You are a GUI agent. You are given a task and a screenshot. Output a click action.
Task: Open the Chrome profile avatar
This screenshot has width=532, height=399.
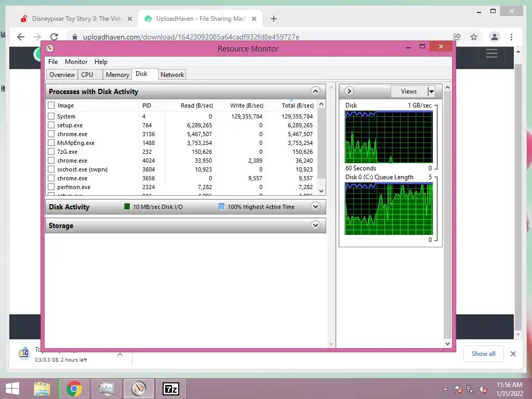tap(495, 37)
